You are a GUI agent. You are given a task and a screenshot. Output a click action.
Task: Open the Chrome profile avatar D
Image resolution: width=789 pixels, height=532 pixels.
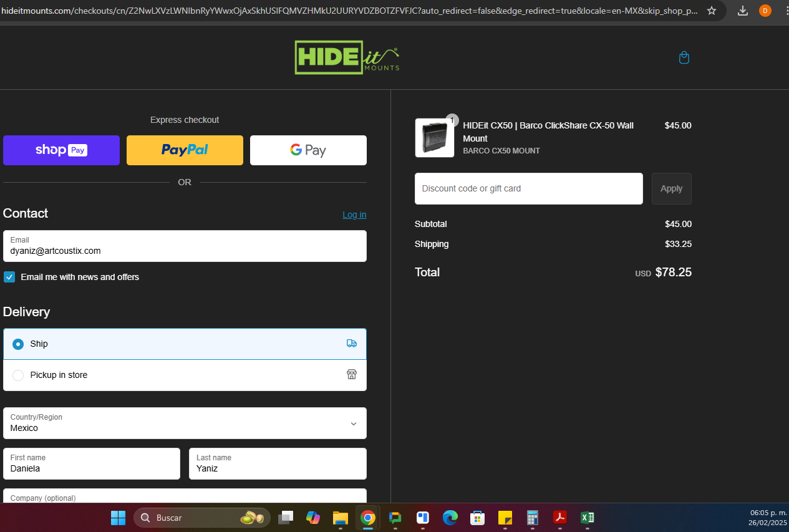click(765, 11)
